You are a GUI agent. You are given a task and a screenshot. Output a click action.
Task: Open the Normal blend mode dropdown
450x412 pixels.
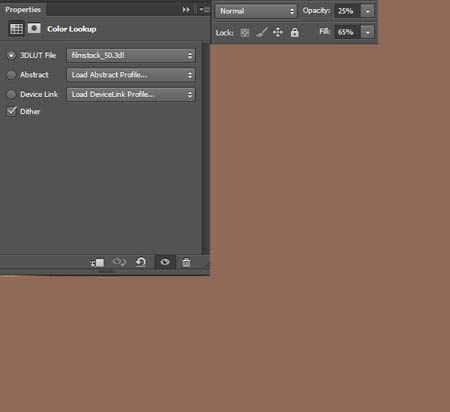click(256, 11)
